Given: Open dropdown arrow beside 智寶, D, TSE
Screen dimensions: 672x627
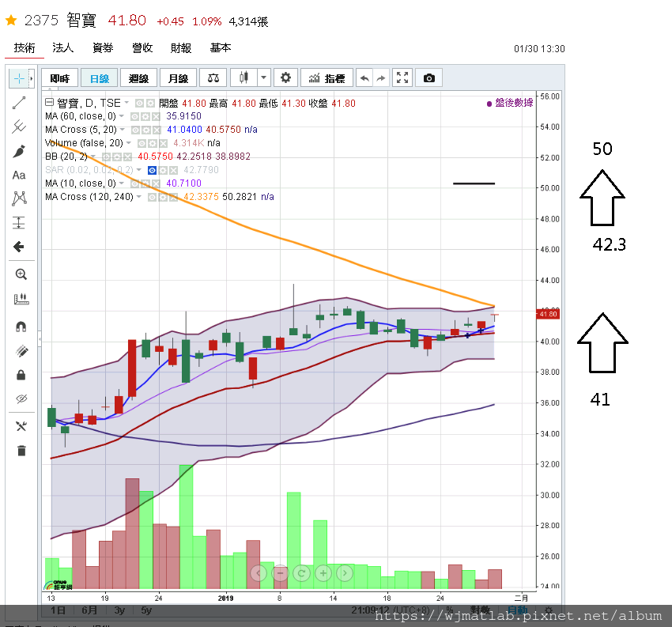Looking at the screenshot, I should 126,103.
